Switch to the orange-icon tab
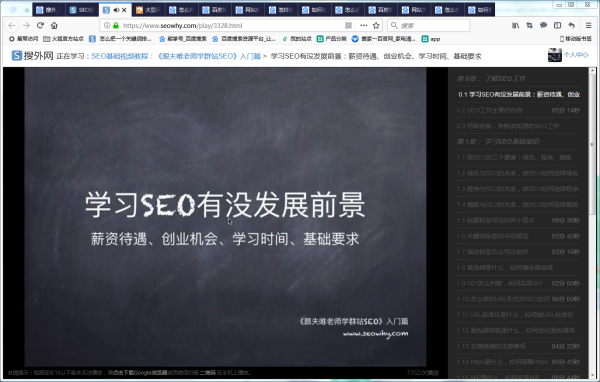This screenshot has height=382, width=600. tap(148, 10)
